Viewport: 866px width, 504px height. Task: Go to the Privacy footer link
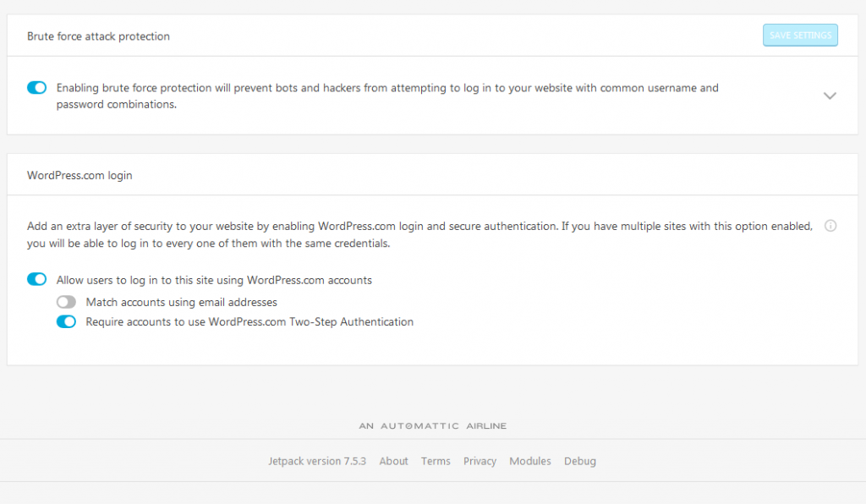coord(480,461)
